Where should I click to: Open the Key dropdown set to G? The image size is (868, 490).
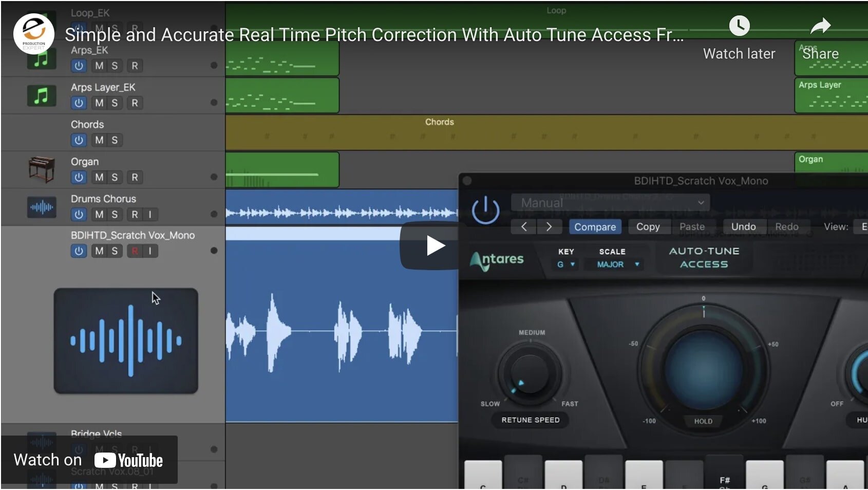(x=566, y=265)
